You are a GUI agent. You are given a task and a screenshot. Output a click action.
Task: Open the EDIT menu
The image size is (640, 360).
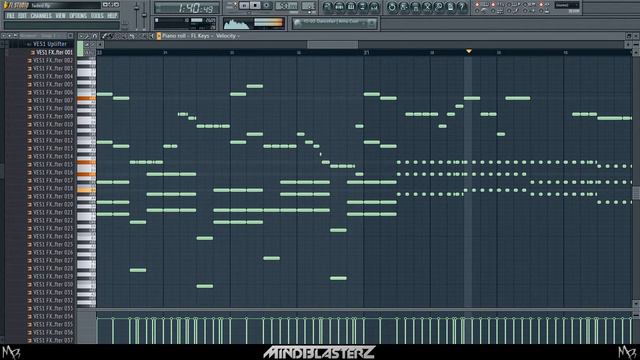[x=22, y=16]
